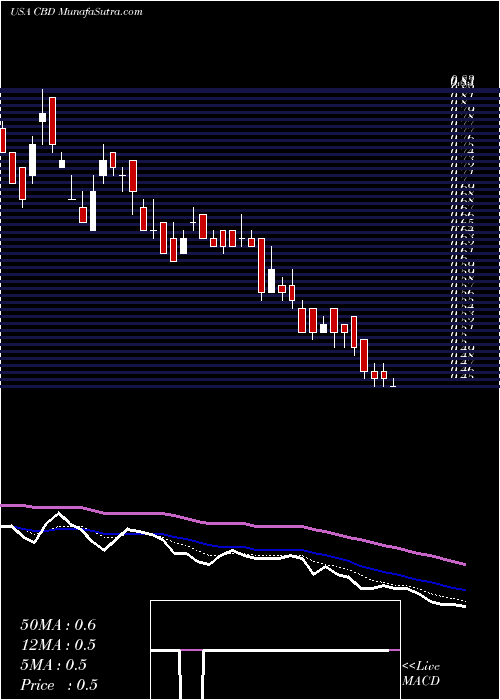Click the <<Live MACD label
The image size is (500, 700).
coord(421,673)
